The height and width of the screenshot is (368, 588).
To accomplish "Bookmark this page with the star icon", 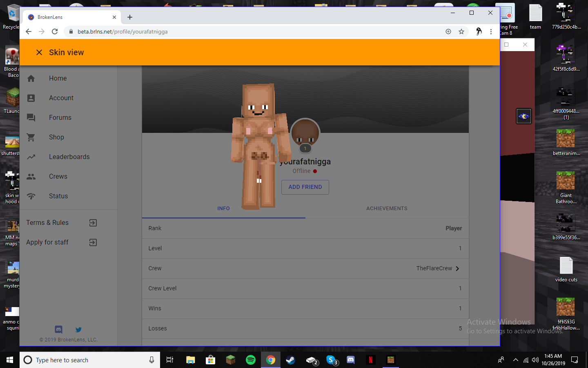I will coord(461,31).
